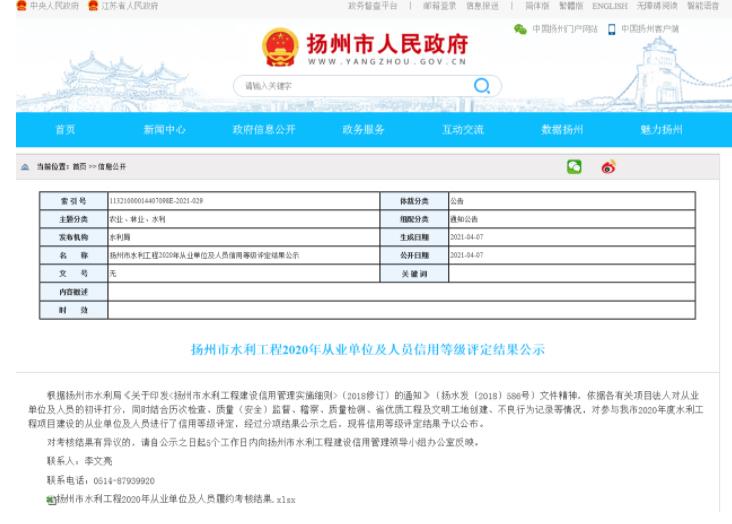Click the 信息公开 breadcrumb link

click(109, 168)
